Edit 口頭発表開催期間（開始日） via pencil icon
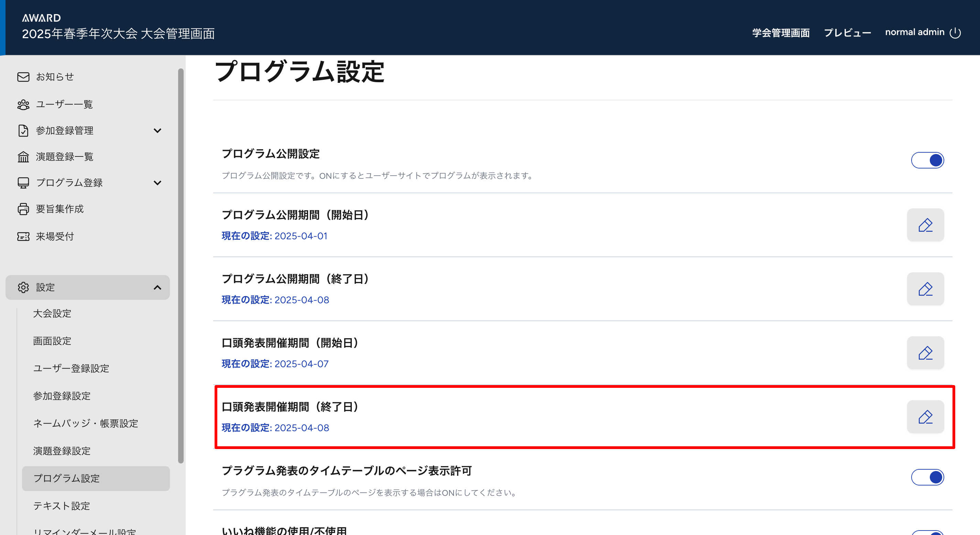Viewport: 980px width, 535px height. pos(925,353)
